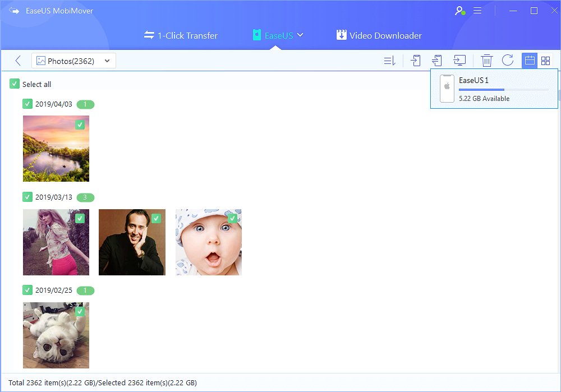Deselect the pink pants woman photo checkbox
This screenshot has width=561, height=392.
pos(80,218)
